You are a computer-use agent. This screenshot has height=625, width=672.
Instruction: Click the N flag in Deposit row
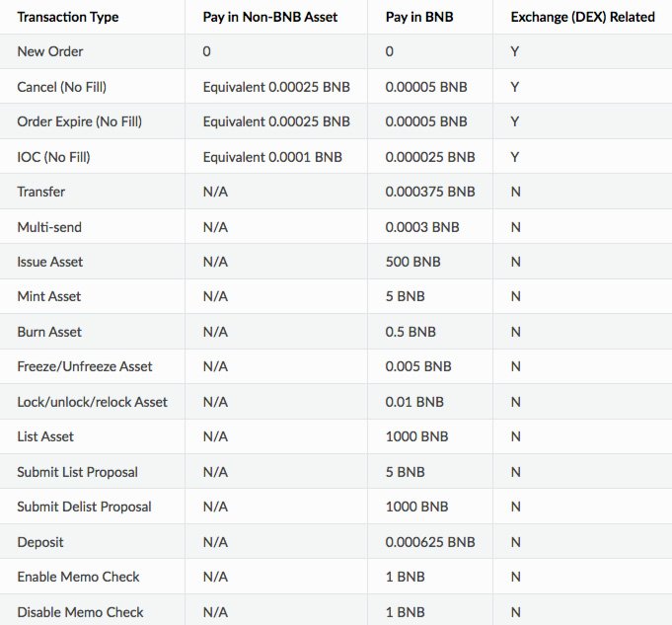[515, 542]
